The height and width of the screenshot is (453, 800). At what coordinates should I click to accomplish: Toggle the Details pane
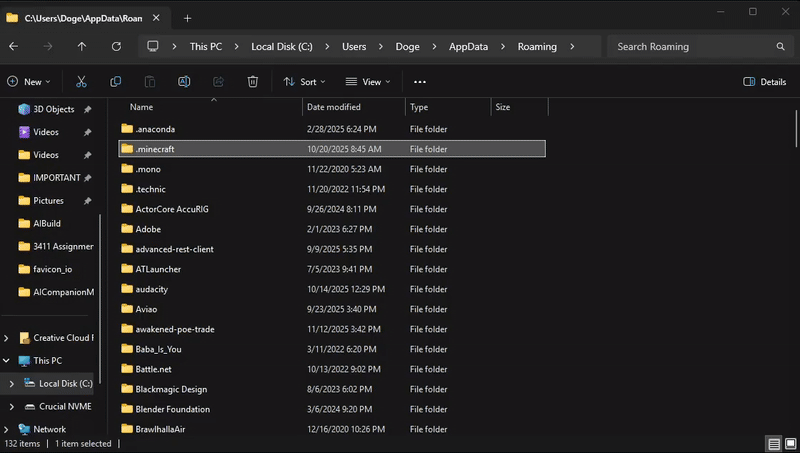764,82
